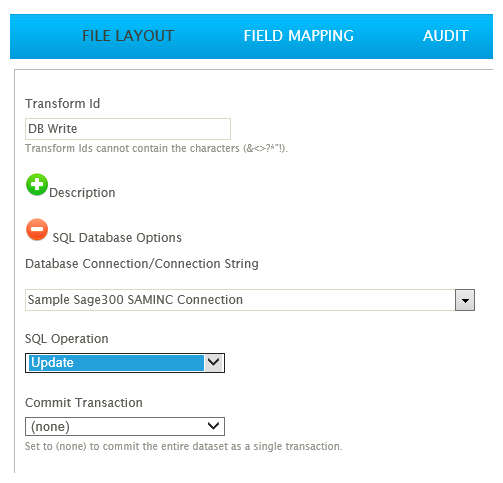Click the chevron on the SQL Operation dropdown

[213, 362]
